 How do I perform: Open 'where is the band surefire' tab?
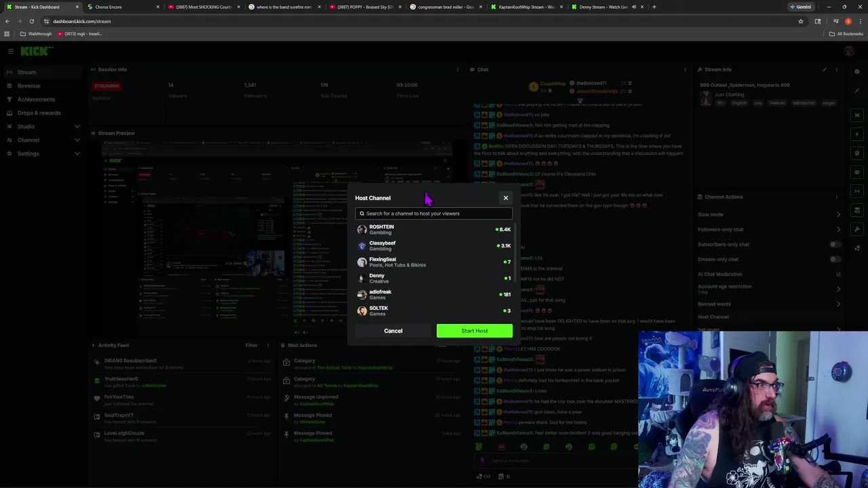(x=284, y=7)
